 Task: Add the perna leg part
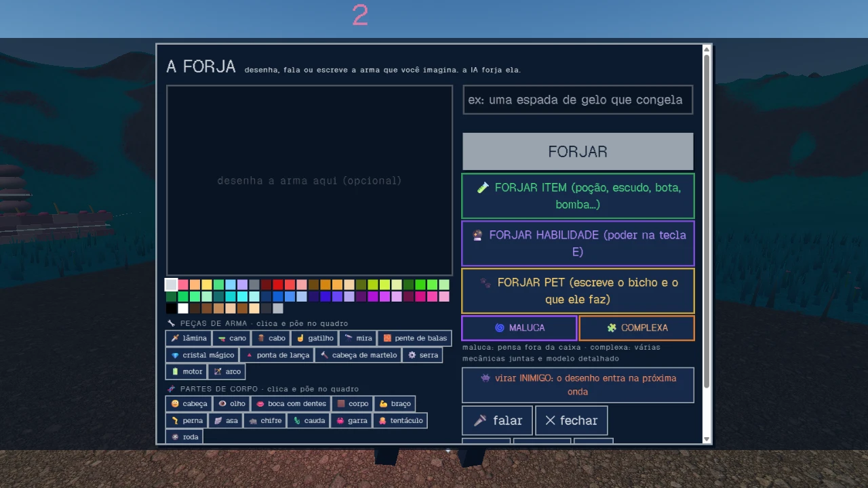point(186,421)
